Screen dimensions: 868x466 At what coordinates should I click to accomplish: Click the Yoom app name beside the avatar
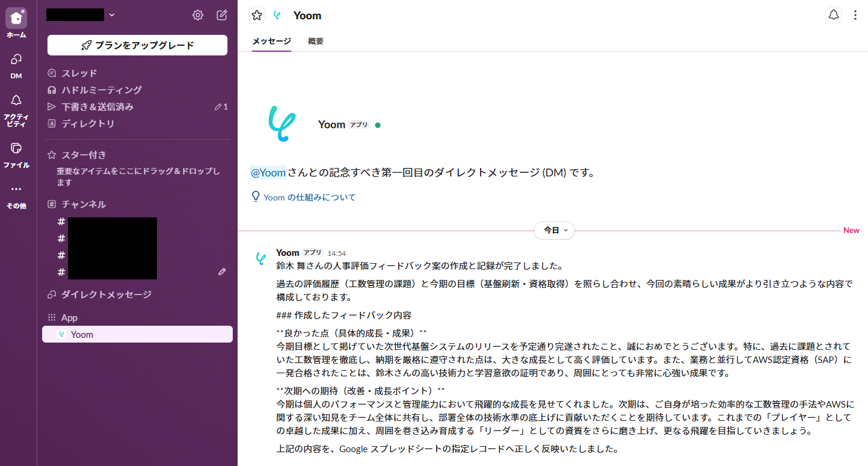tap(331, 125)
